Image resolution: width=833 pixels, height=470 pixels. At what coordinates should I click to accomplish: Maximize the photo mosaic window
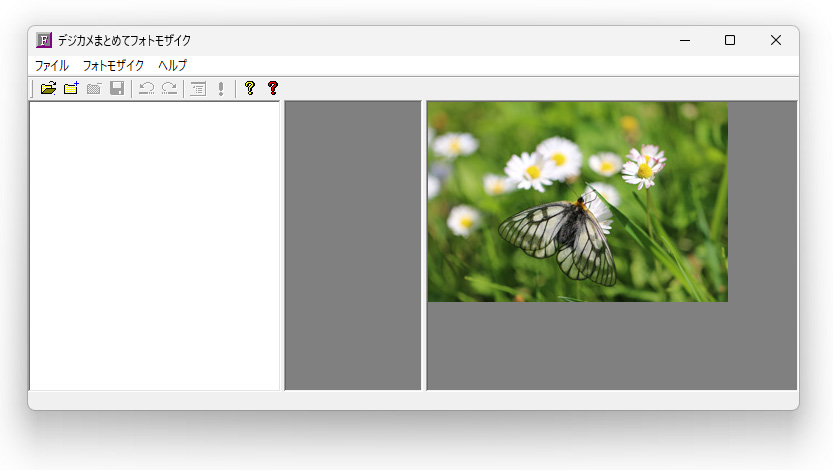pyautogui.click(x=730, y=40)
